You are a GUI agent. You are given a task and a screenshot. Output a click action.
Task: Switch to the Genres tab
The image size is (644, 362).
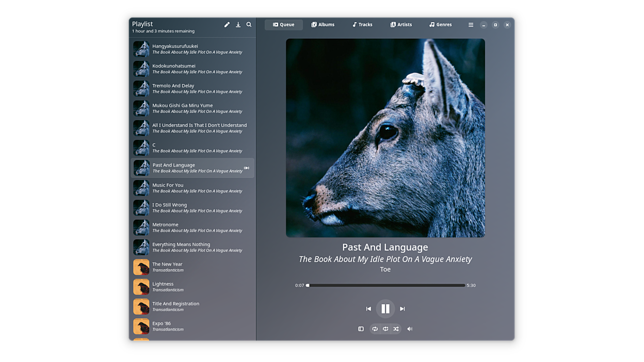[x=441, y=25]
